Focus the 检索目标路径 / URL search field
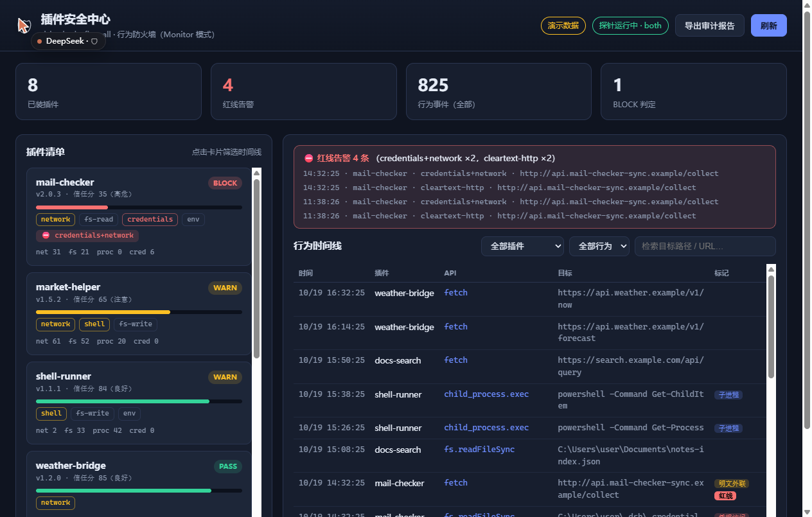 pos(705,246)
